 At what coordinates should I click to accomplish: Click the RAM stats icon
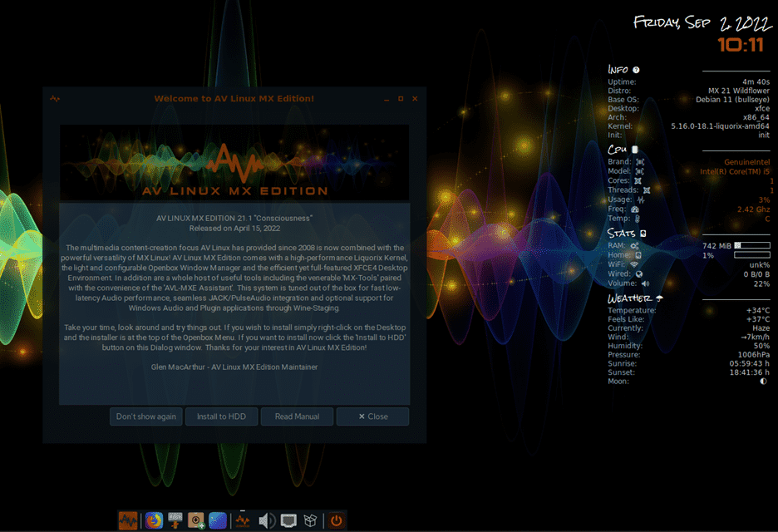pyautogui.click(x=634, y=246)
